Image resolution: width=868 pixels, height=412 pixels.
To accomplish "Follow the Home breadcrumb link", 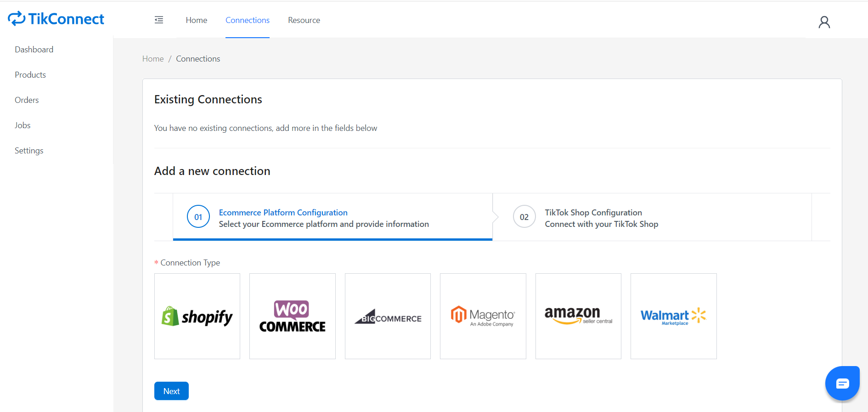I will [x=153, y=59].
